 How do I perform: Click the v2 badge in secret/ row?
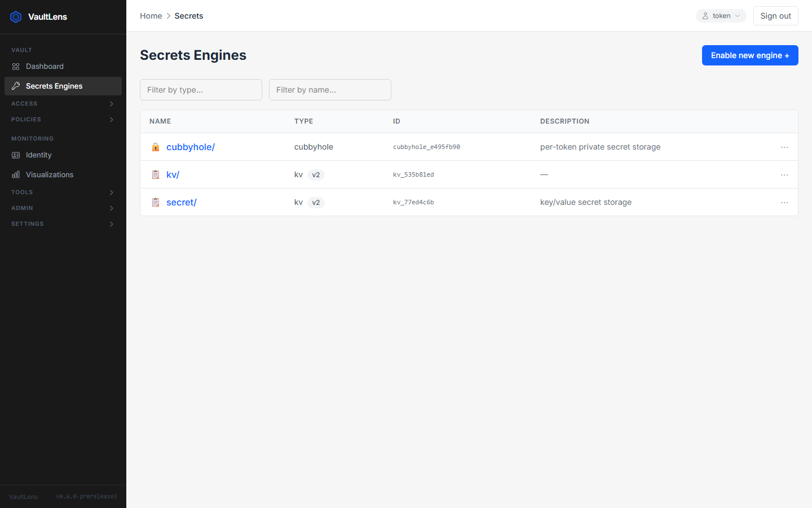[x=316, y=203]
